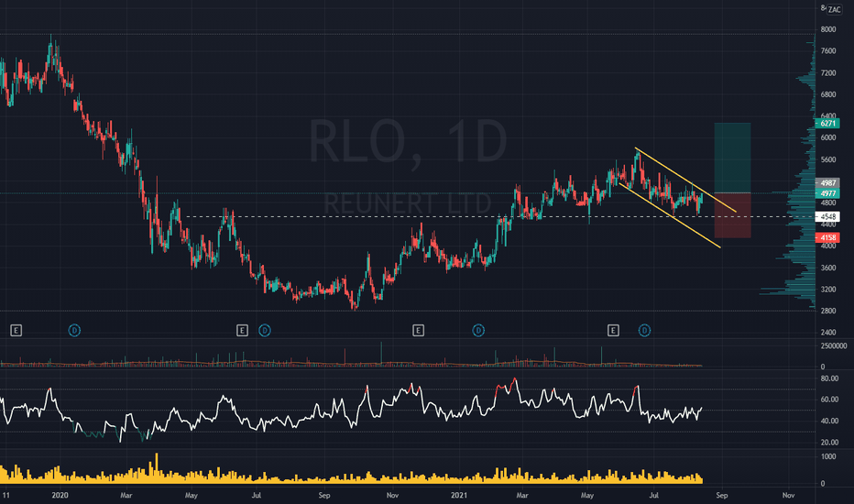Screen dimensions: 854x504
Task: Click the D dividend marker just after 2020 label
Action: (74, 330)
